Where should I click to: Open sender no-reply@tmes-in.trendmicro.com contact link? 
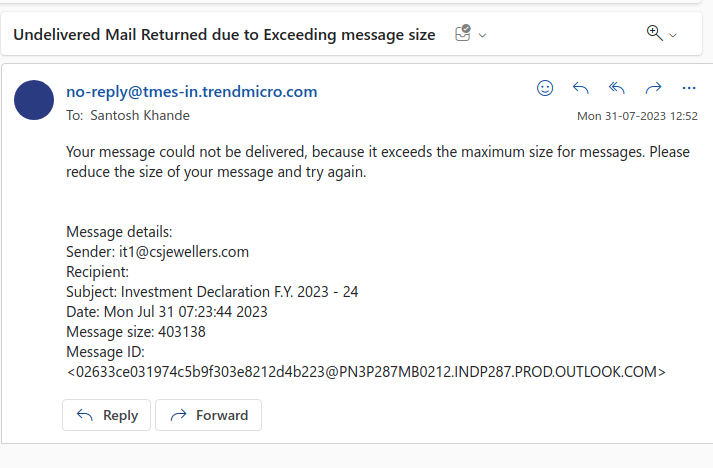click(x=191, y=91)
